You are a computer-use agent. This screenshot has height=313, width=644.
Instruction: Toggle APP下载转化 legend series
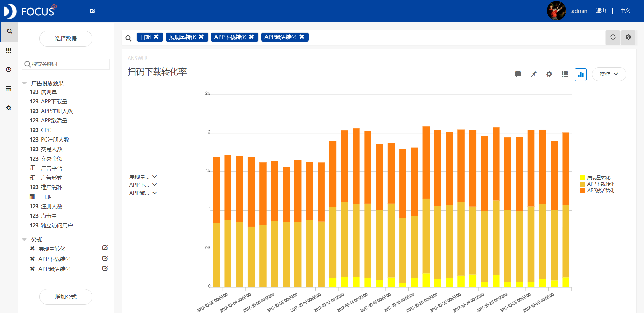point(600,184)
